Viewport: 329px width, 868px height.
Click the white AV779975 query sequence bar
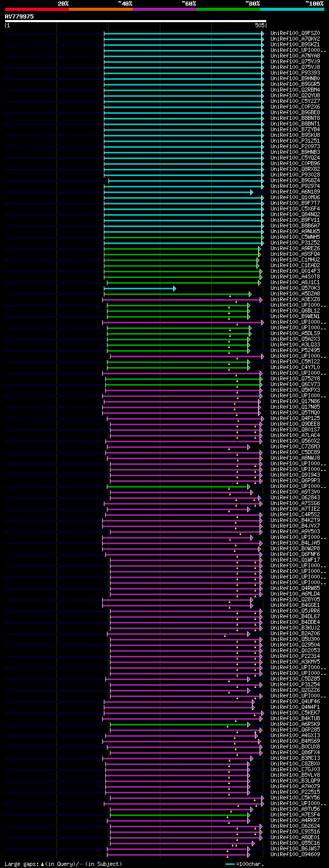click(x=136, y=21)
